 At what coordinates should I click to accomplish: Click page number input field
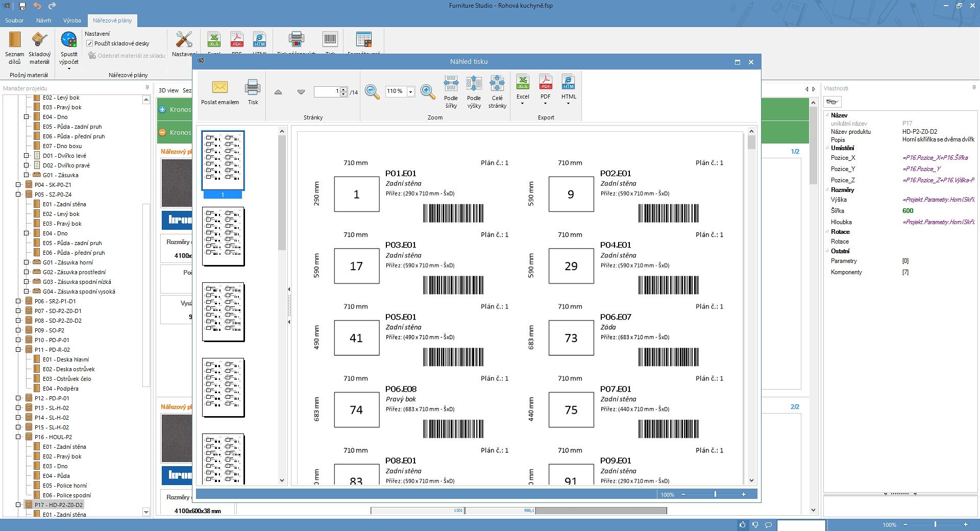327,91
